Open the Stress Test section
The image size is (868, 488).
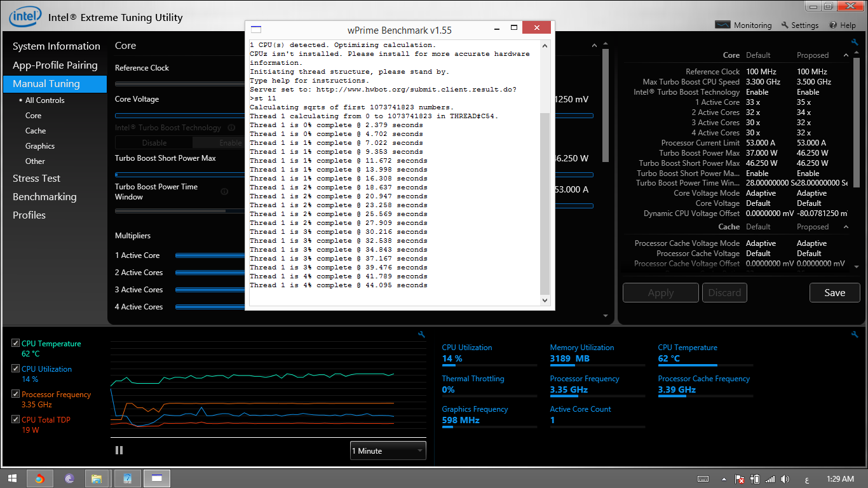(37, 179)
